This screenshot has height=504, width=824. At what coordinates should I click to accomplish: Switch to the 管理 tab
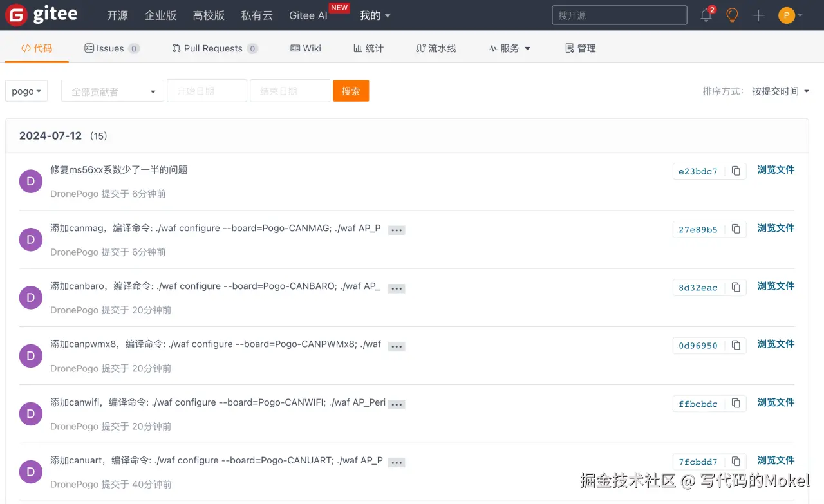(x=580, y=48)
